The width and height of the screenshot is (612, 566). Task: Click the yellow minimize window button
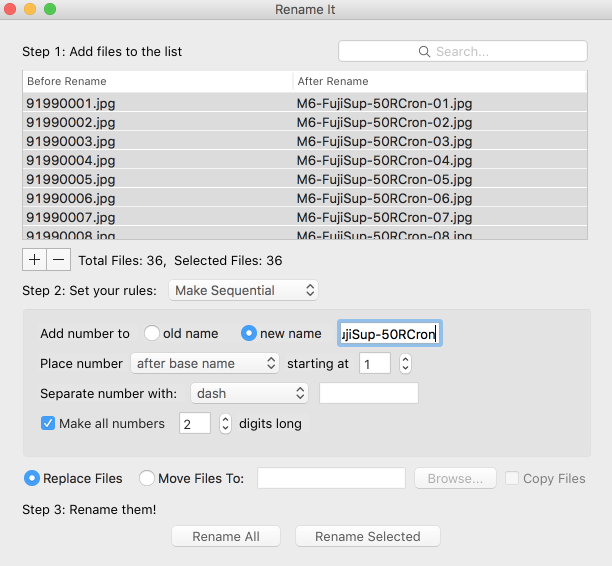click(x=30, y=9)
